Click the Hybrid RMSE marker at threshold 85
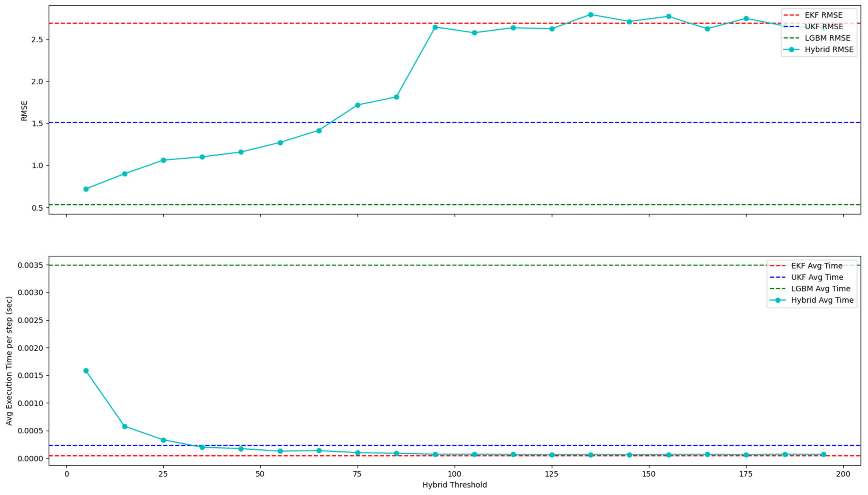 [396, 97]
